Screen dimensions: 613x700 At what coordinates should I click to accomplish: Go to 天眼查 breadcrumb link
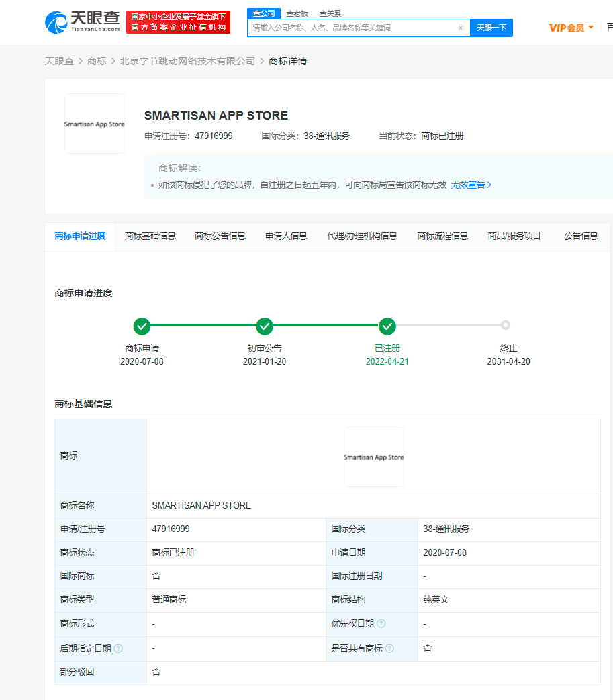pyautogui.click(x=59, y=61)
